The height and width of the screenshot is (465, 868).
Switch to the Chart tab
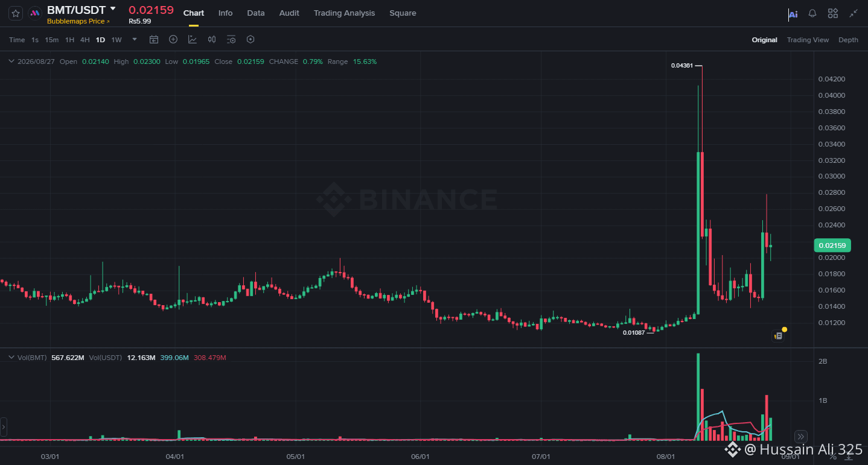194,13
